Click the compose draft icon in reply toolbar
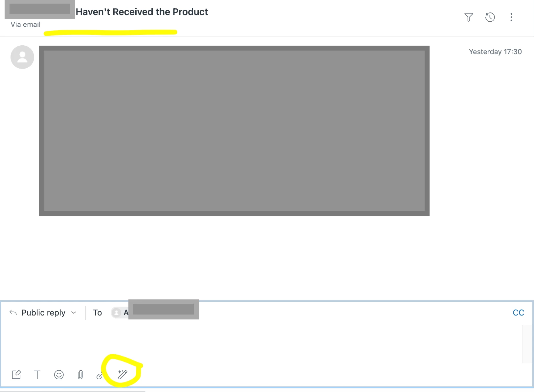This screenshot has width=534, height=392. tap(16, 375)
